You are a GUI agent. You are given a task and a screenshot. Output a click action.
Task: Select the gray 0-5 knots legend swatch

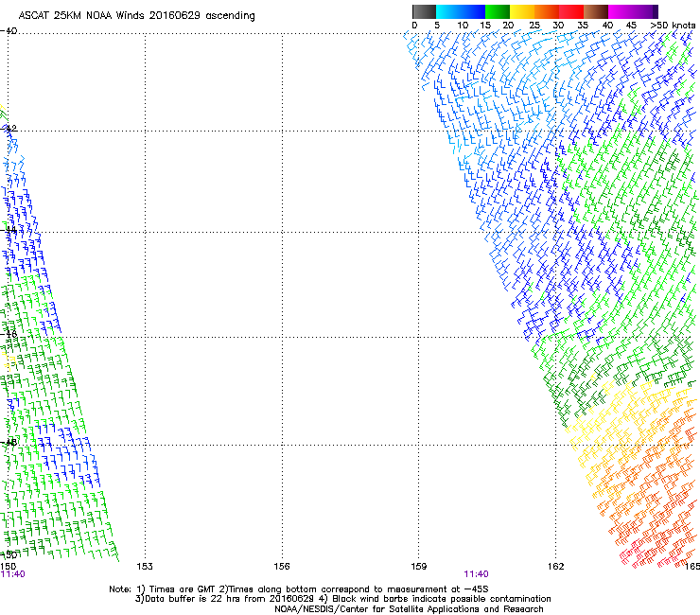tap(424, 11)
